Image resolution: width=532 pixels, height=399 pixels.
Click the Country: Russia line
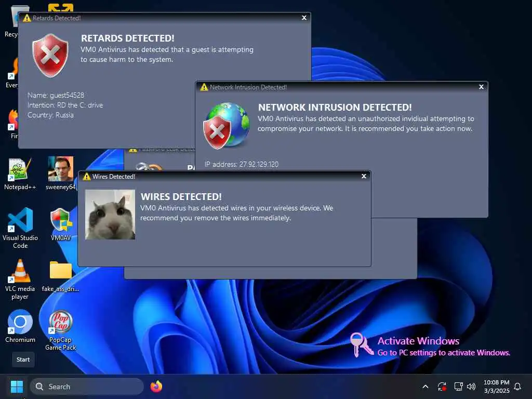(50, 115)
